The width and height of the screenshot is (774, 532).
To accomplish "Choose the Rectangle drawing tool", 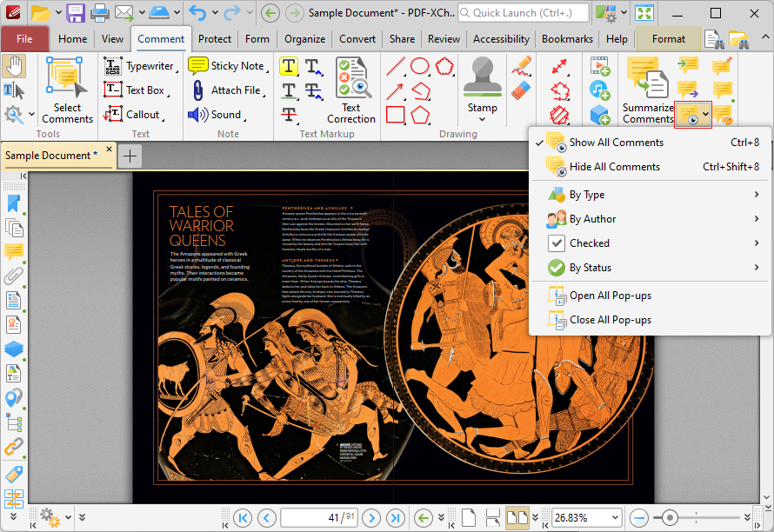I will 396,115.
